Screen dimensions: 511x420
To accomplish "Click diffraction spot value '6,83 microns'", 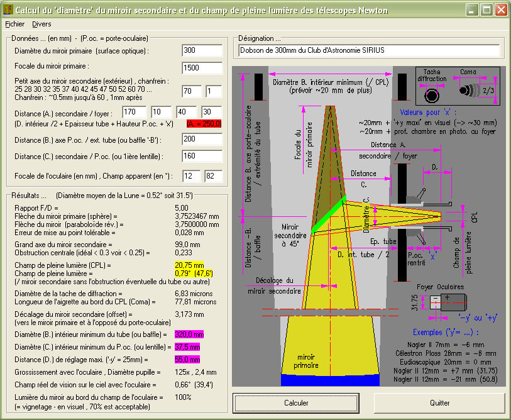I will (194, 294).
